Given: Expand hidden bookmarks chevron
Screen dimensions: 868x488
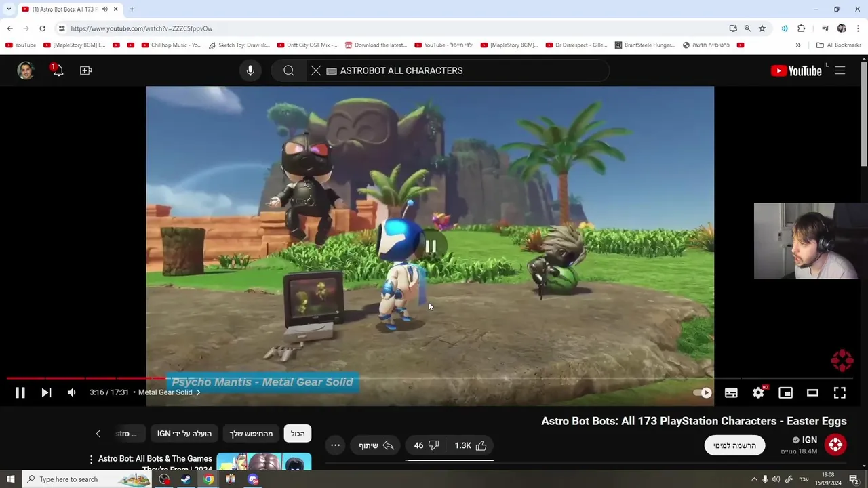Looking at the screenshot, I should tap(798, 45).
